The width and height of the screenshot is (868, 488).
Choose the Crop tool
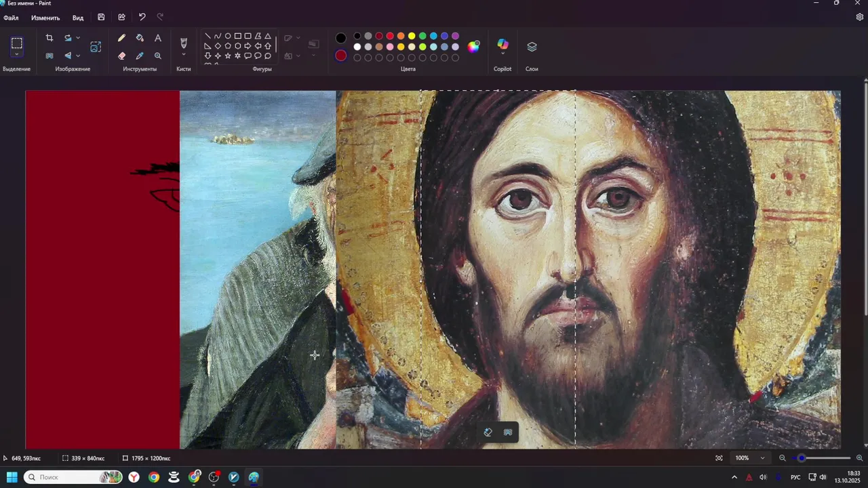(x=50, y=38)
